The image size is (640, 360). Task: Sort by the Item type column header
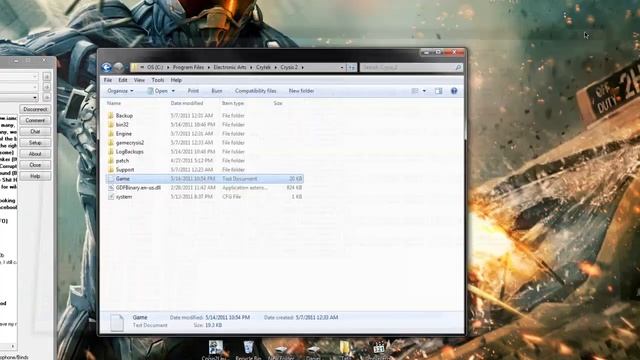click(x=233, y=103)
